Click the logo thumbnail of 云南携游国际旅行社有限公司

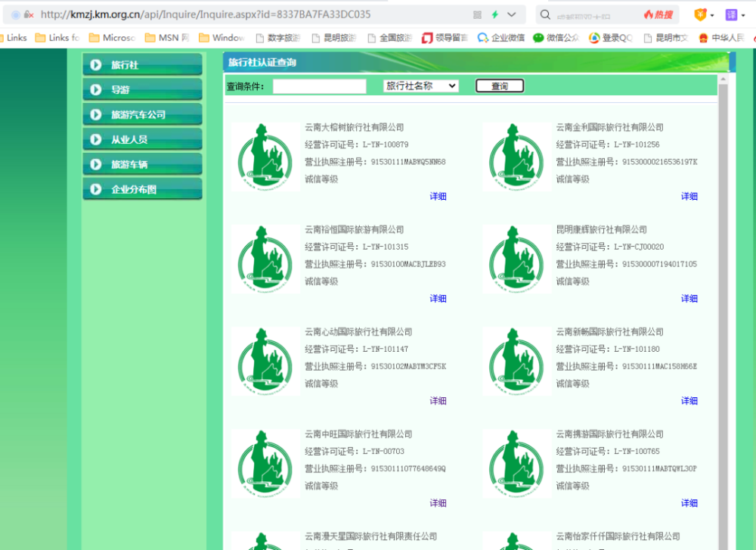click(x=517, y=464)
